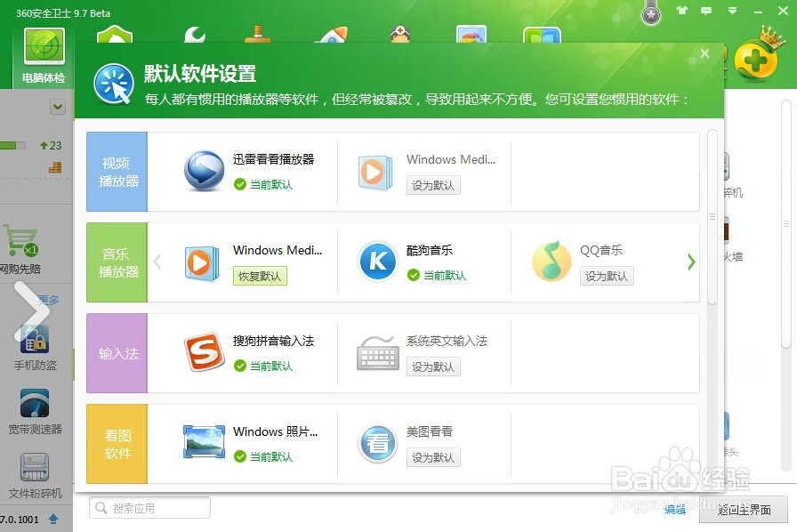Click the 默认软件设置 cursor icon

point(114,84)
